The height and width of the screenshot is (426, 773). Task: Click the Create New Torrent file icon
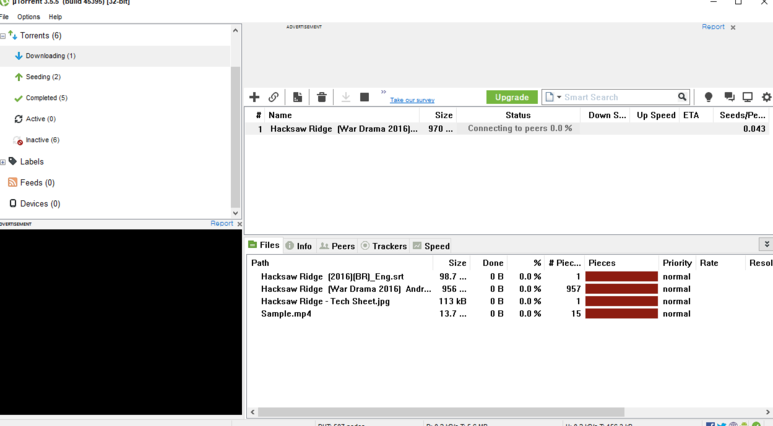[297, 97]
